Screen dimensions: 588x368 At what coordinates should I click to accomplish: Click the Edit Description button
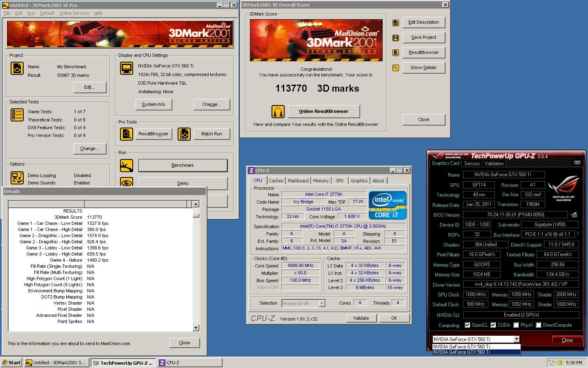(x=424, y=22)
